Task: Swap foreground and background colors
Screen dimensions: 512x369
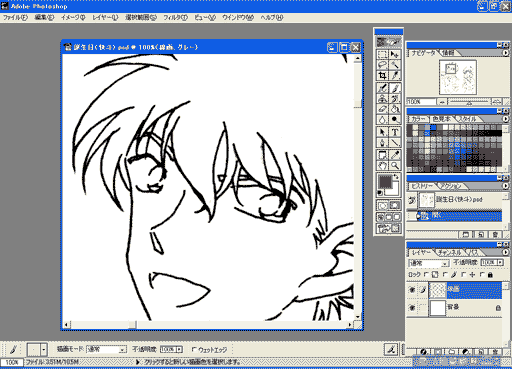Action: pyautogui.click(x=396, y=176)
